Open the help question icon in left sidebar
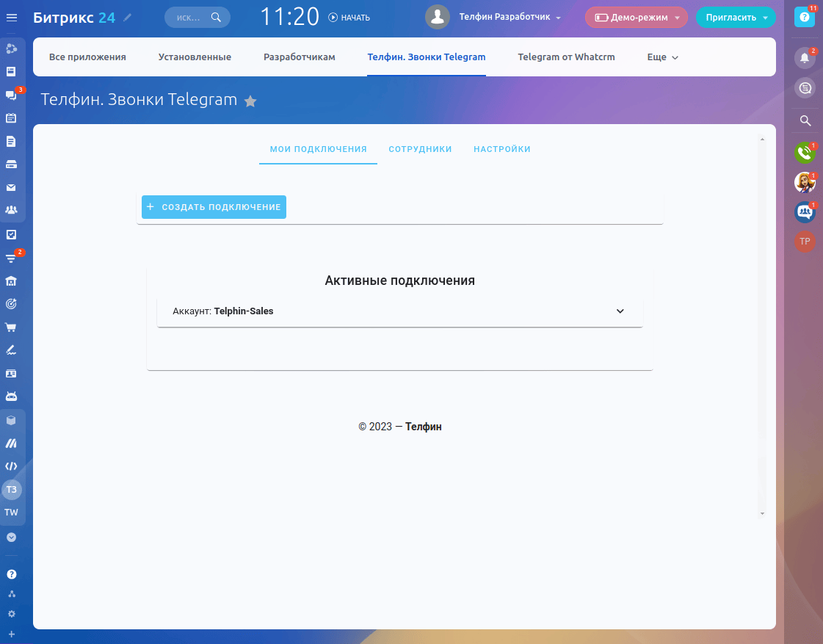This screenshot has width=823, height=644. (12, 574)
